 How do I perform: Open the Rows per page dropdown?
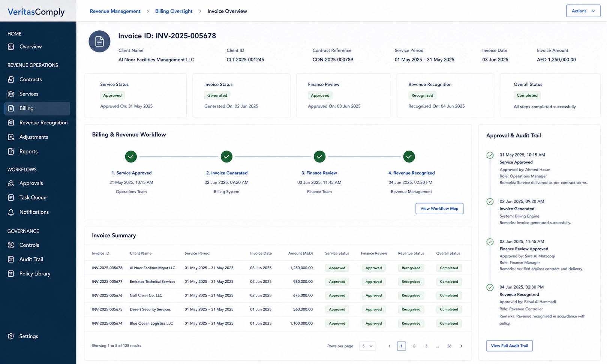tap(367, 346)
